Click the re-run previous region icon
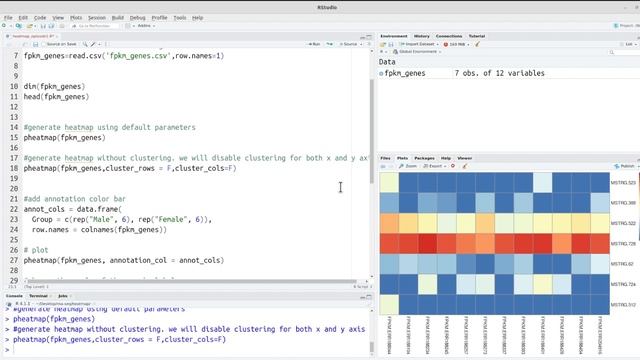Image resolution: width=640 pixels, height=360 pixels. point(329,44)
